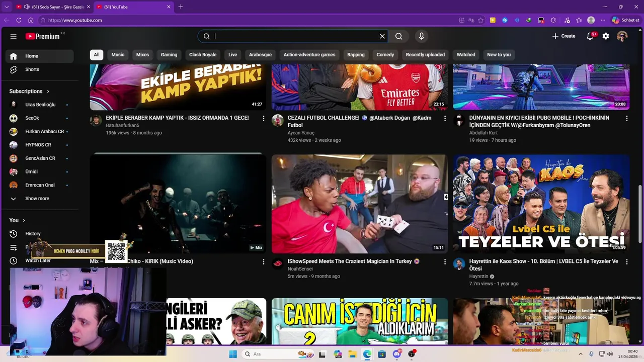Start voice search with microphone icon
The width and height of the screenshot is (644, 362).
(422, 36)
